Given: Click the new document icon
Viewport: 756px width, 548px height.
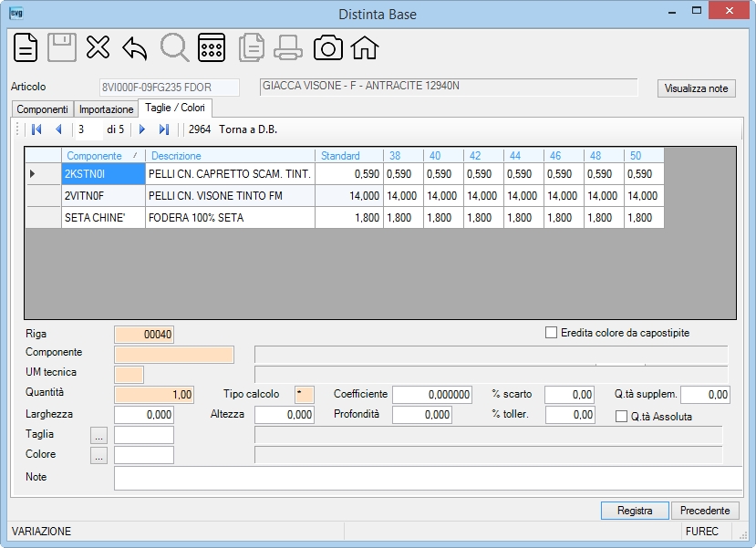Looking at the screenshot, I should coord(26,47).
